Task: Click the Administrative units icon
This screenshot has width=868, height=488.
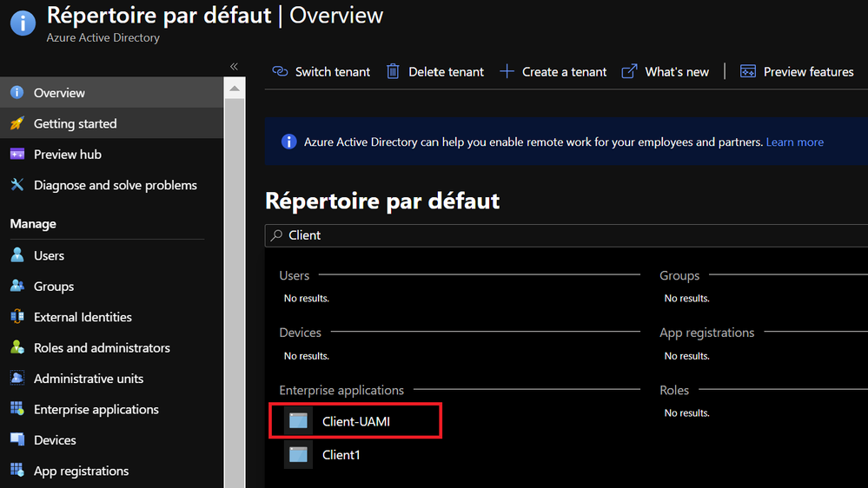Action: pos(17,379)
